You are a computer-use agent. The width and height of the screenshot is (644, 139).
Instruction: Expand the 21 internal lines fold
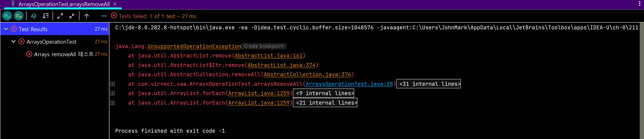tap(325, 103)
